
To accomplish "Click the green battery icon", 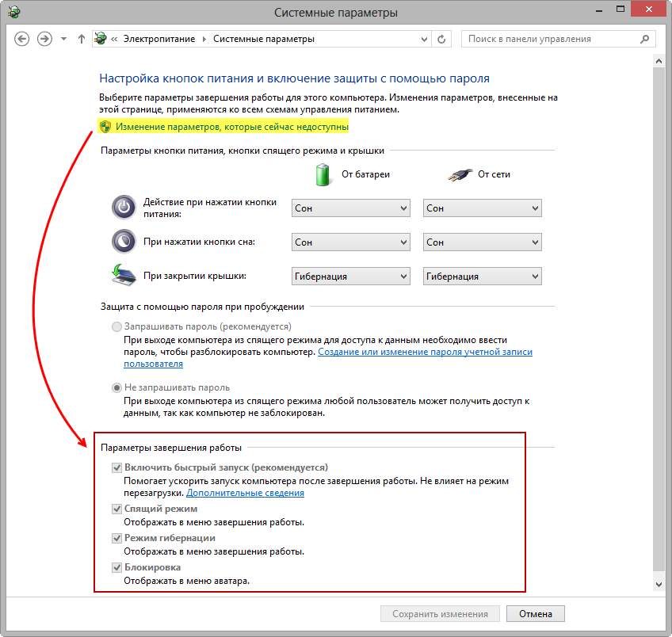I will pyautogui.click(x=323, y=174).
